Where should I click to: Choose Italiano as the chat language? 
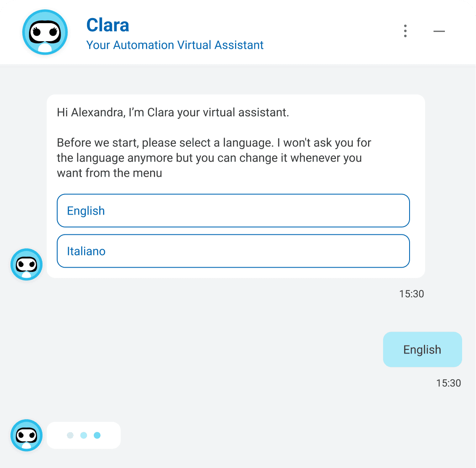[233, 251]
